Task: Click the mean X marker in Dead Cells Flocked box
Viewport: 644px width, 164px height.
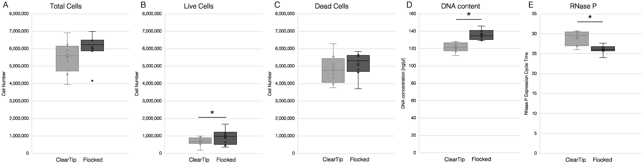Action: tap(358, 64)
